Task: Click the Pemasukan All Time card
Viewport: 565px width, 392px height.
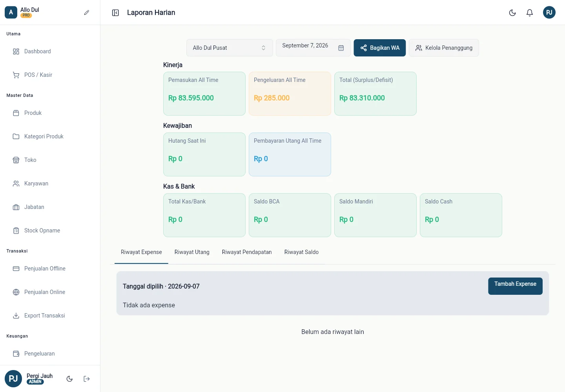Action: (x=204, y=94)
